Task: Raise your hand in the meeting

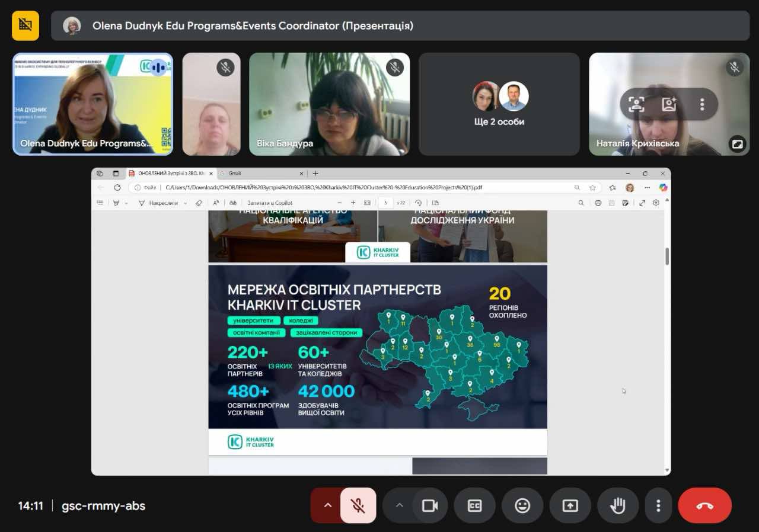Action: click(618, 505)
